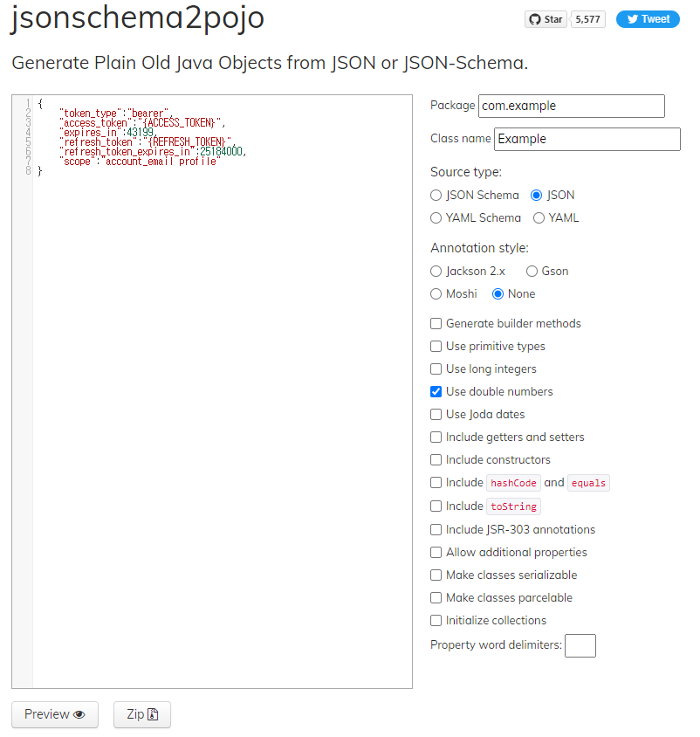
Task: Enable Include constructors
Action: (436, 459)
